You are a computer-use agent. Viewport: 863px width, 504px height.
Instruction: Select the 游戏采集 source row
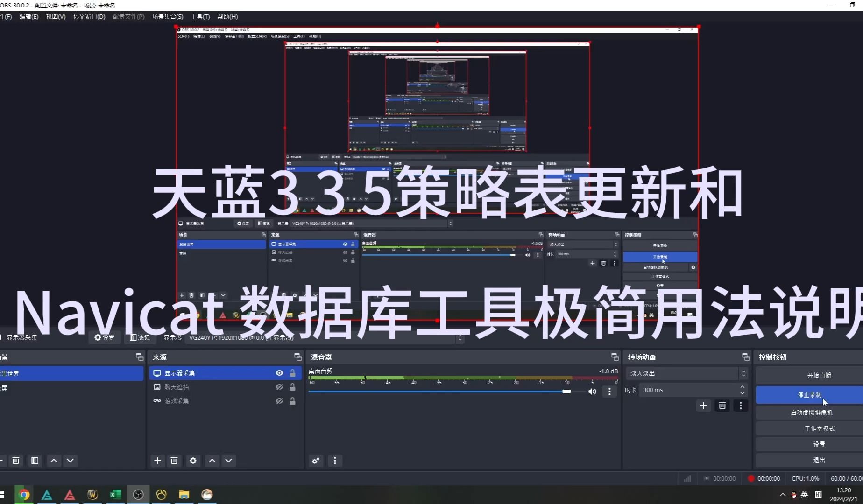(x=225, y=401)
